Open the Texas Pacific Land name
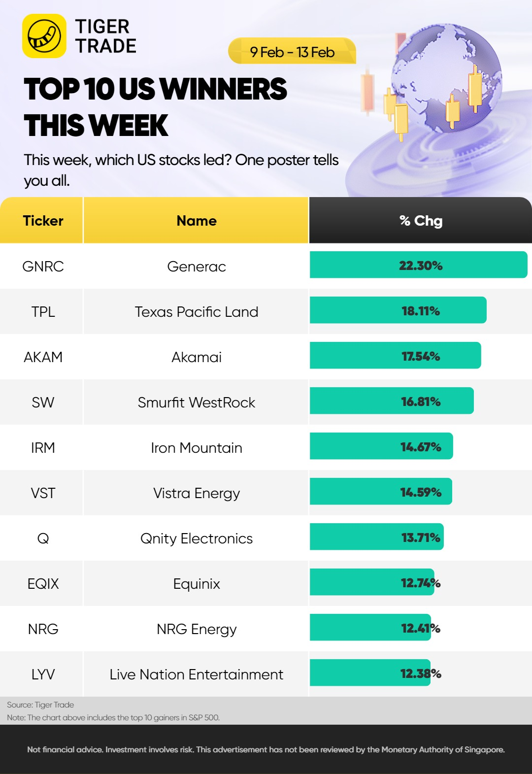Screen dimensions: 532x774 197,312
